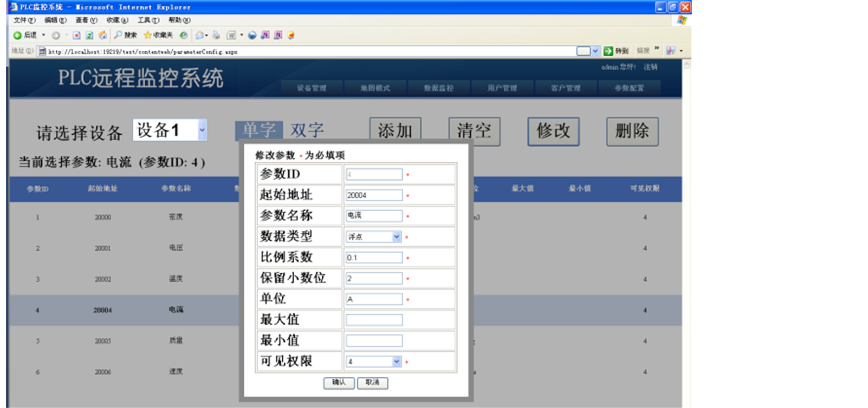Click the Stop loading page icon
The width and height of the screenshot is (868, 408).
click(76, 35)
